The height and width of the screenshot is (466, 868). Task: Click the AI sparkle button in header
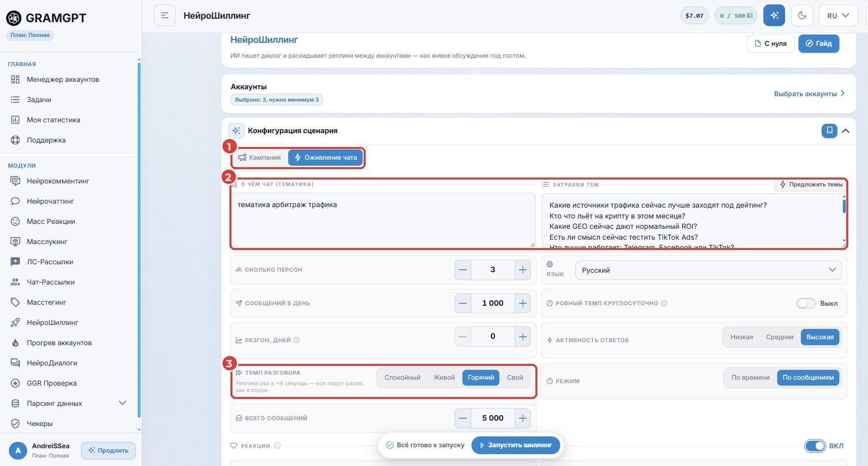774,15
